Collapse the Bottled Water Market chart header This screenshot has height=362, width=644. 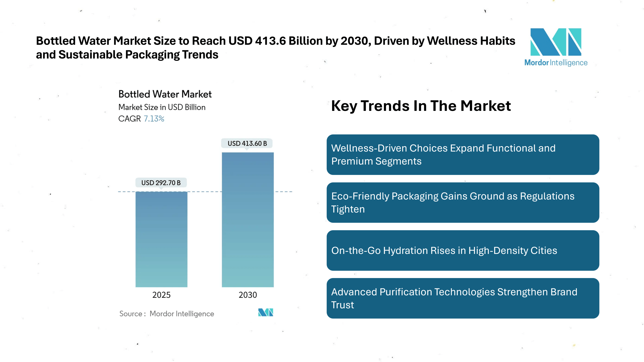pyautogui.click(x=165, y=94)
